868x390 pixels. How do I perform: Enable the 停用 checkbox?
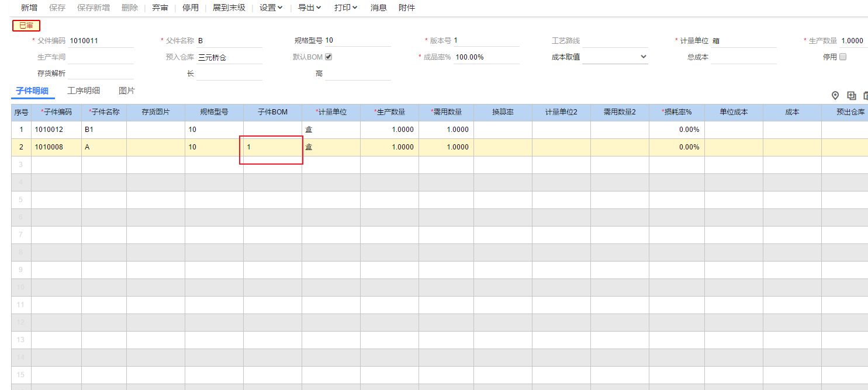(843, 57)
